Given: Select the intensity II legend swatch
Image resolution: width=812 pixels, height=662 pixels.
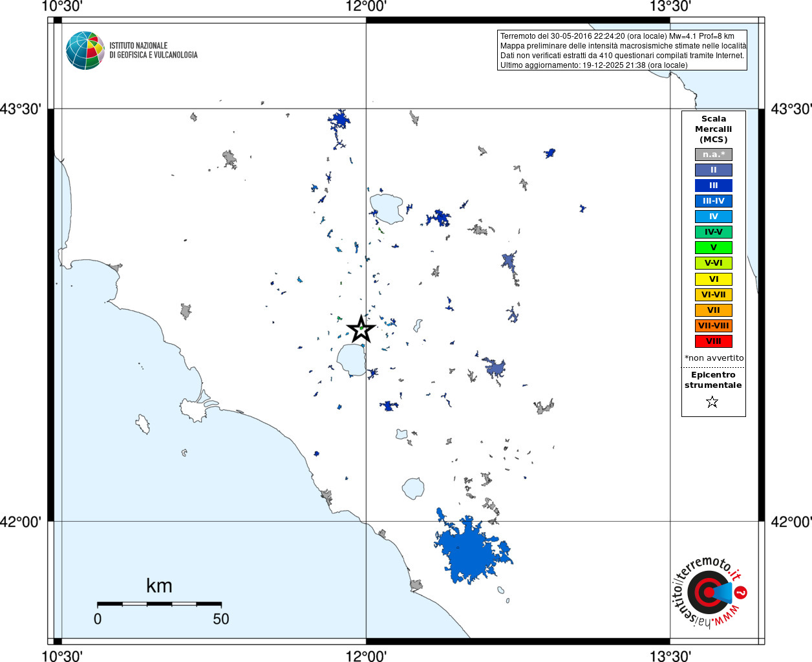Looking at the screenshot, I should click(713, 170).
